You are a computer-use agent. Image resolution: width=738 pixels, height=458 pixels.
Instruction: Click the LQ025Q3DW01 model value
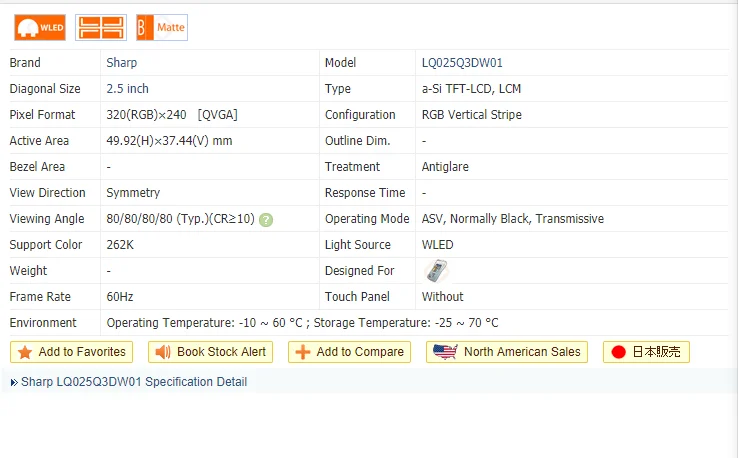[x=462, y=63]
